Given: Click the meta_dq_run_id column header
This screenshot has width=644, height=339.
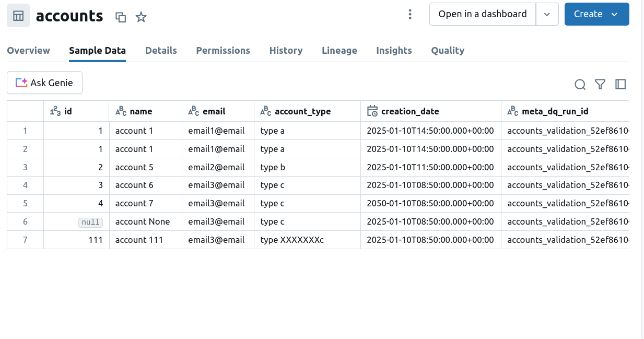Looking at the screenshot, I should pyautogui.click(x=566, y=111).
